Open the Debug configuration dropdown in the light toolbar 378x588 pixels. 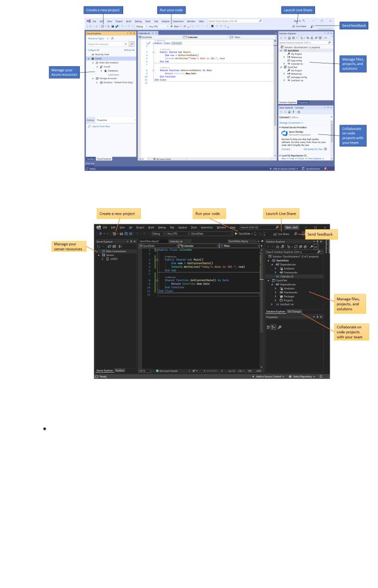click(141, 26)
